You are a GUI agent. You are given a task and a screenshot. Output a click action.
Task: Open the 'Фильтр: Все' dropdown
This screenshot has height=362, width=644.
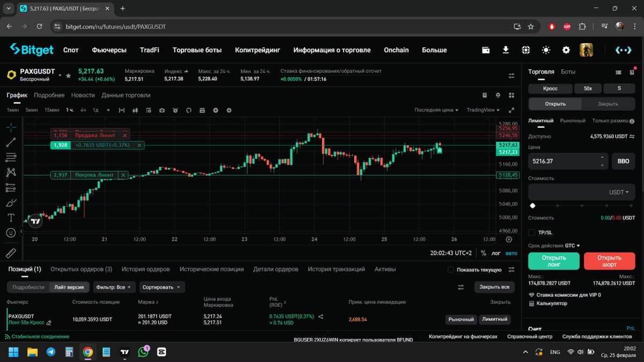point(114,287)
